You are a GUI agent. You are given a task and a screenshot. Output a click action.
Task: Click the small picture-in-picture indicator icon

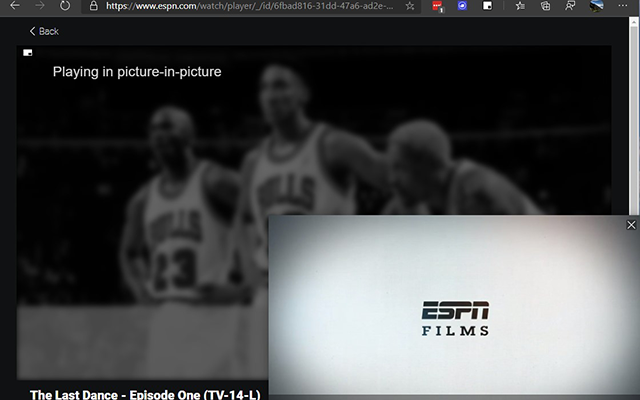point(27,53)
